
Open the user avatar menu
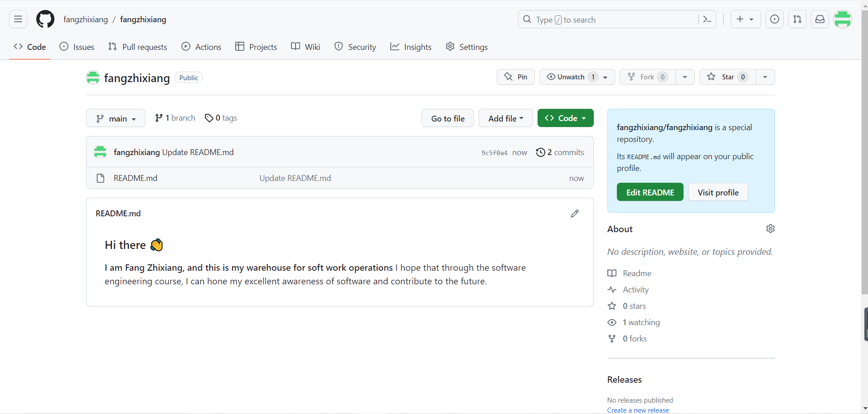(843, 19)
